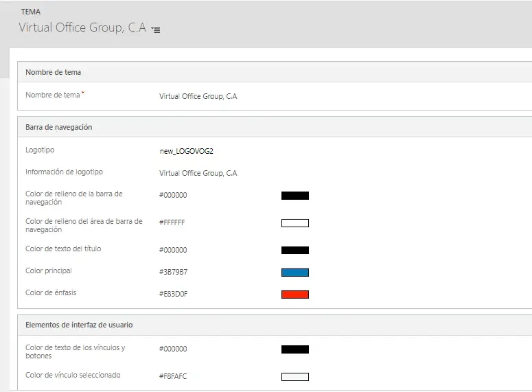Collapse the Barra de navegación section header

[x=59, y=127]
